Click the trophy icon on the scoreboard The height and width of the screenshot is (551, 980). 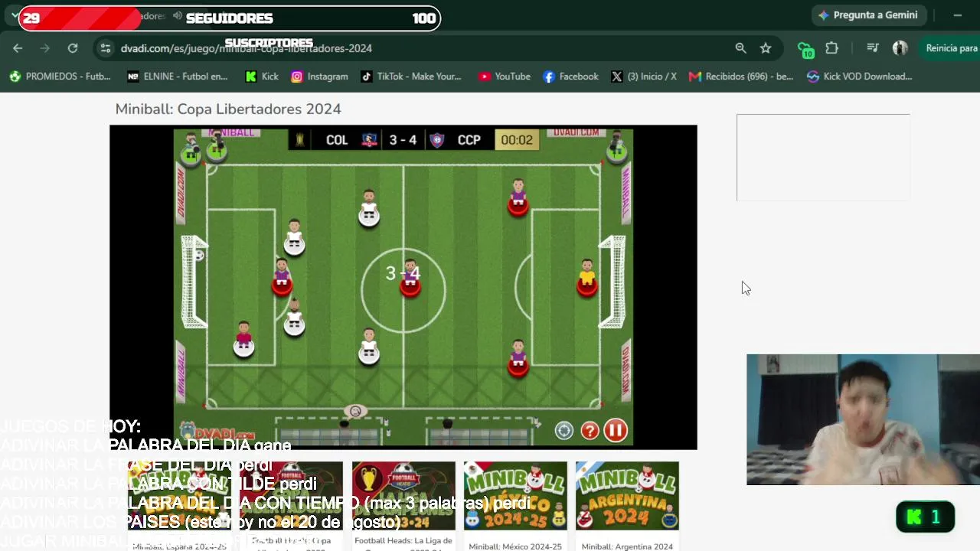point(300,140)
